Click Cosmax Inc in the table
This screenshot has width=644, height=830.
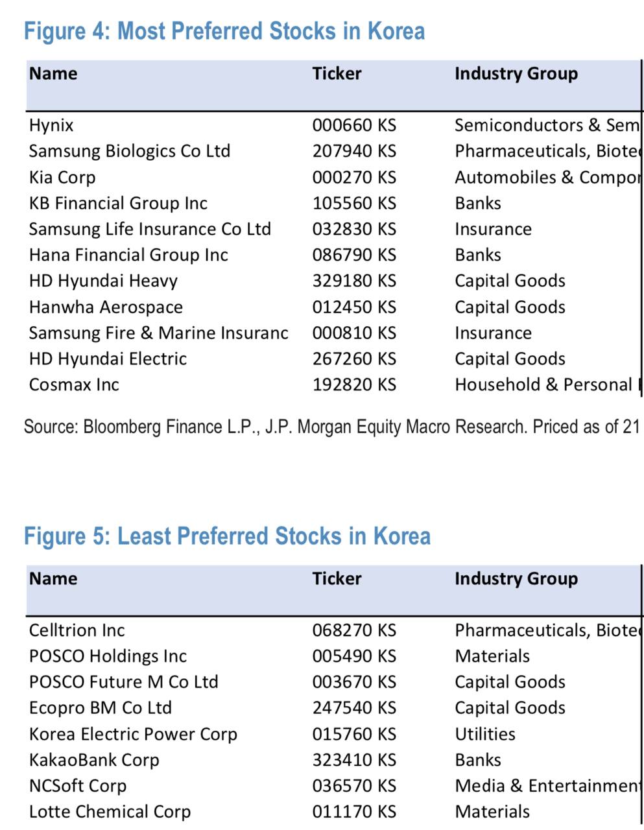click(74, 385)
